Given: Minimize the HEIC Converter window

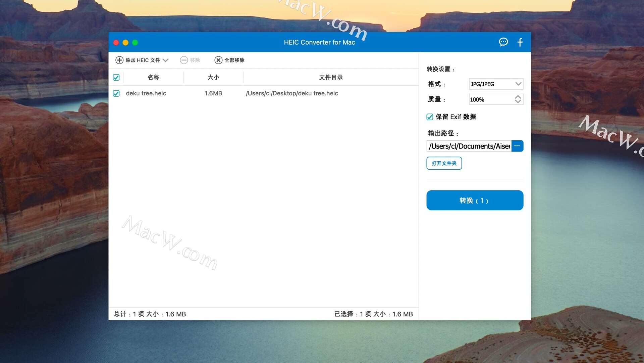Looking at the screenshot, I should tap(125, 43).
